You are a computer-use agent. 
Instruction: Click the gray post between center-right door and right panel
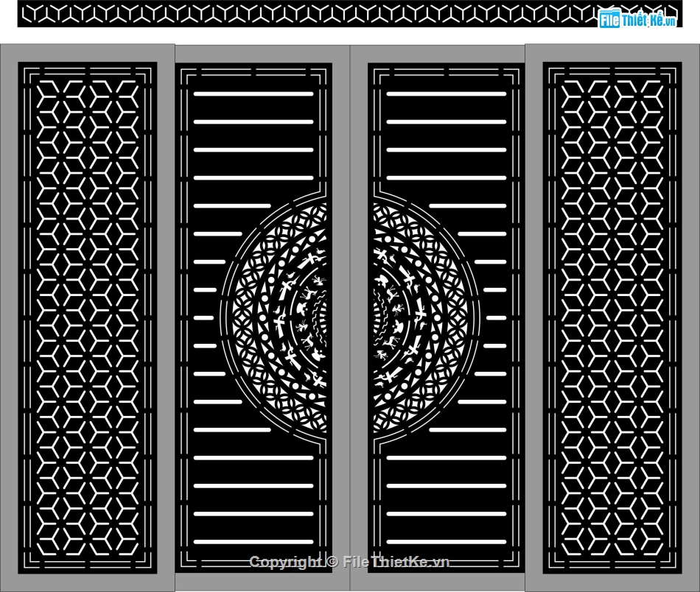pos(533,317)
